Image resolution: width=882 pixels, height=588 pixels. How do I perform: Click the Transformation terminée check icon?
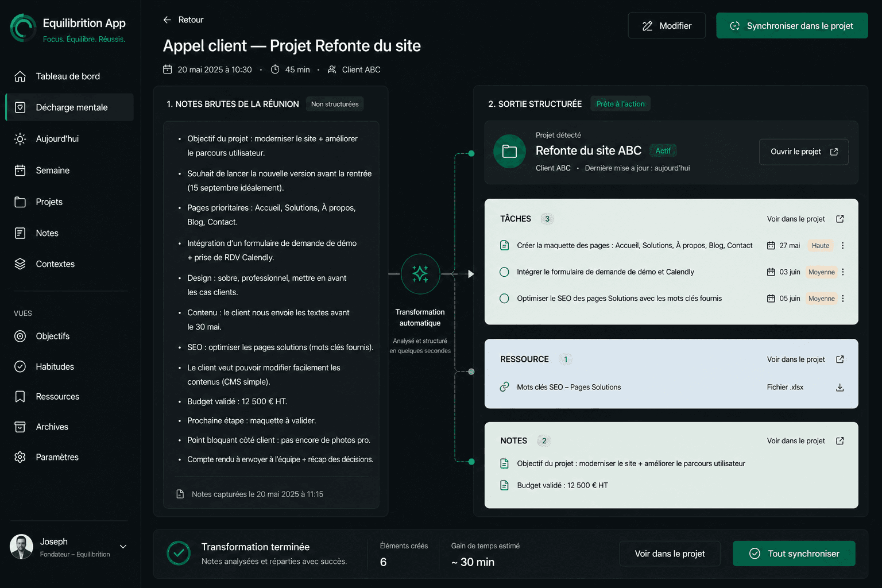[179, 554]
